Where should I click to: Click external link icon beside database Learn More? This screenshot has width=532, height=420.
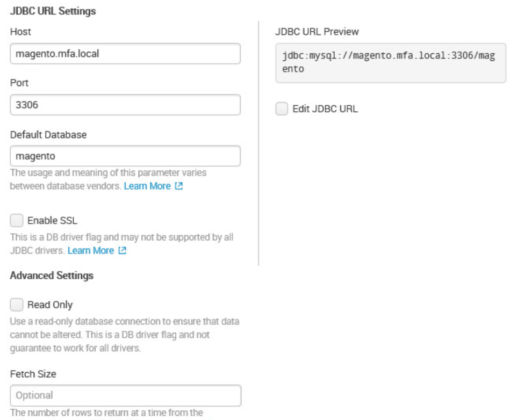pyautogui.click(x=179, y=186)
